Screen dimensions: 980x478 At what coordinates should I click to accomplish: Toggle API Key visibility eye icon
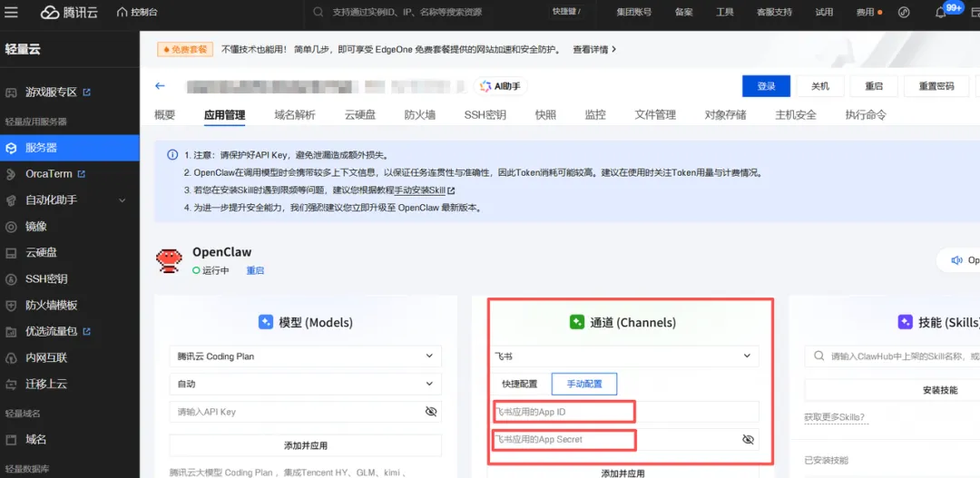pos(431,411)
